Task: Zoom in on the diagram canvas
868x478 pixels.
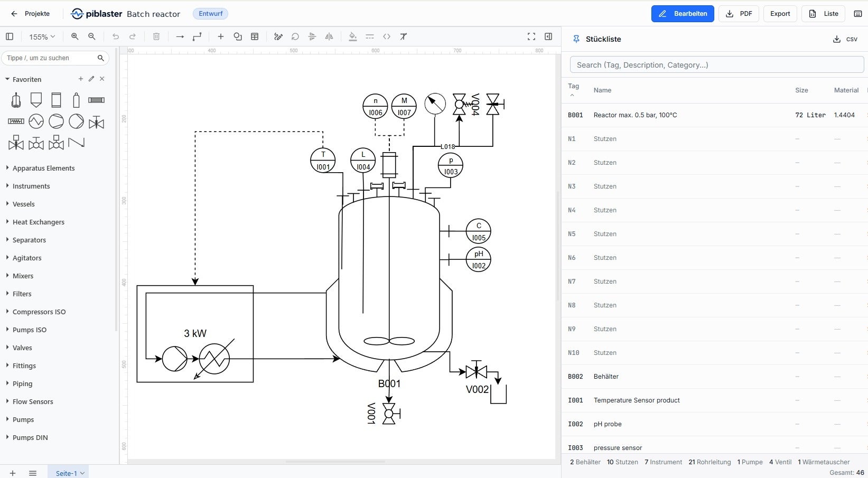Action: point(75,36)
